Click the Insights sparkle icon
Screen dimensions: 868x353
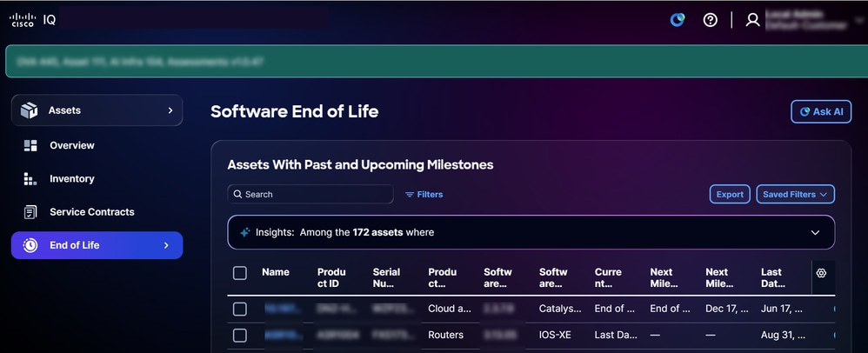pyautogui.click(x=245, y=232)
